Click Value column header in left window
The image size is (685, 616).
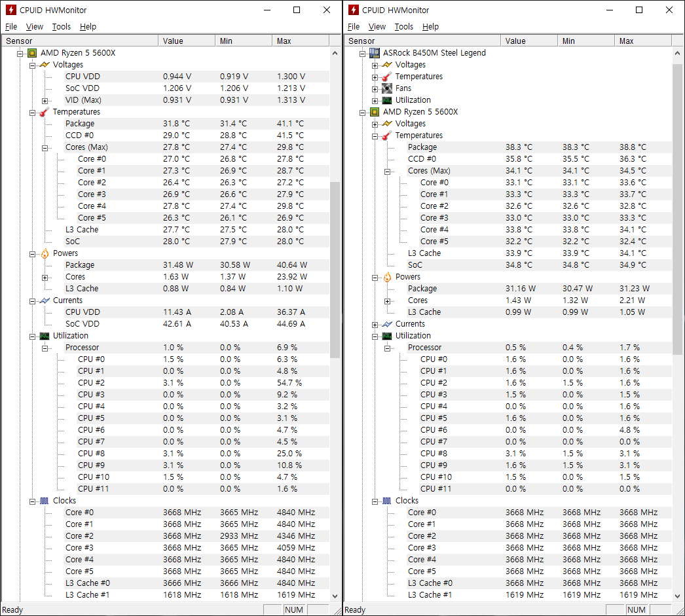pyautogui.click(x=187, y=41)
